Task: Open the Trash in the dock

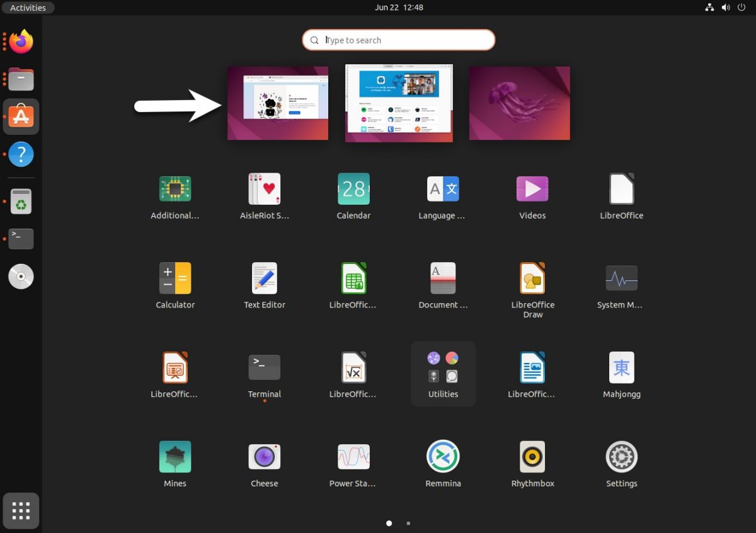Action: [x=21, y=202]
